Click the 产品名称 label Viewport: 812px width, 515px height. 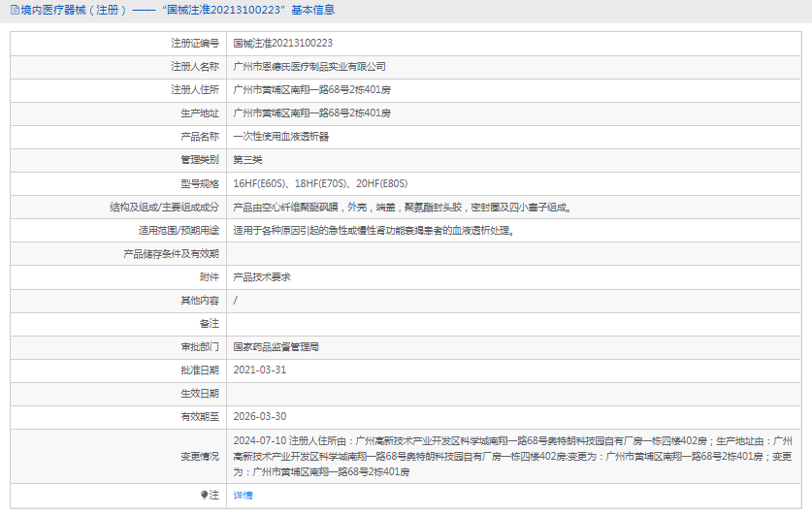(200, 137)
